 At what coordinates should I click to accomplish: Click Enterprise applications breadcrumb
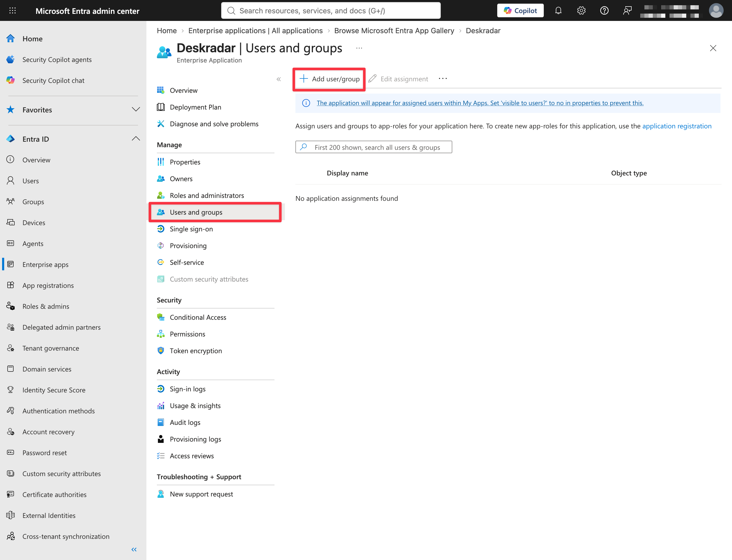(255, 31)
